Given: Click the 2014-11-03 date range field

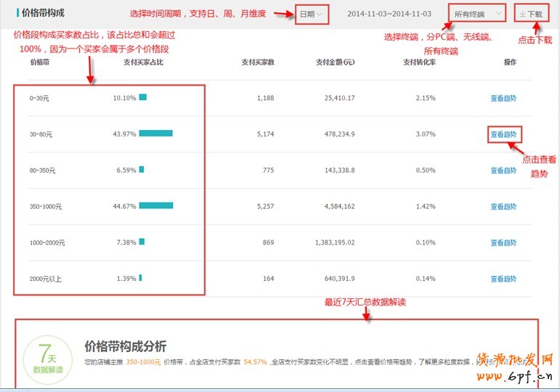Looking at the screenshot, I should [389, 14].
